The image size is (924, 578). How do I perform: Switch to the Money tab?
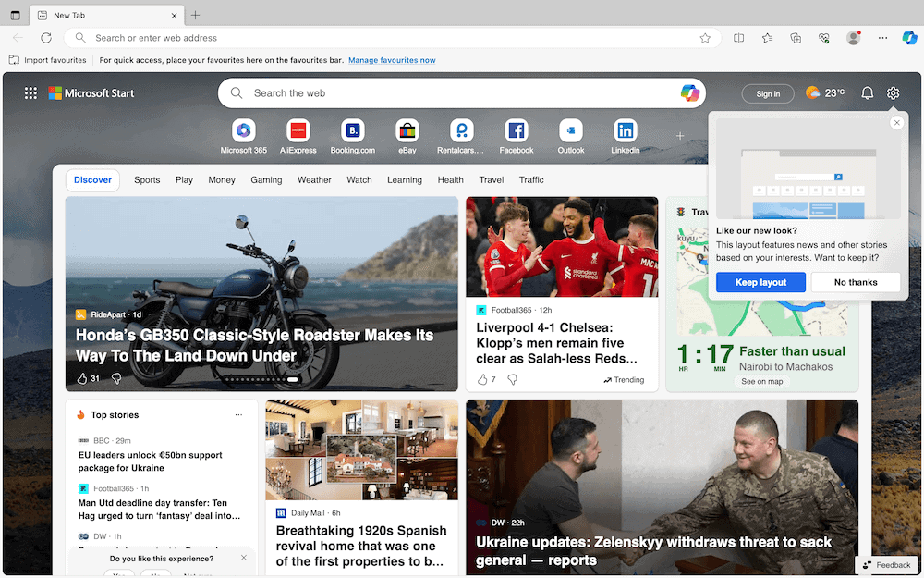tap(222, 180)
